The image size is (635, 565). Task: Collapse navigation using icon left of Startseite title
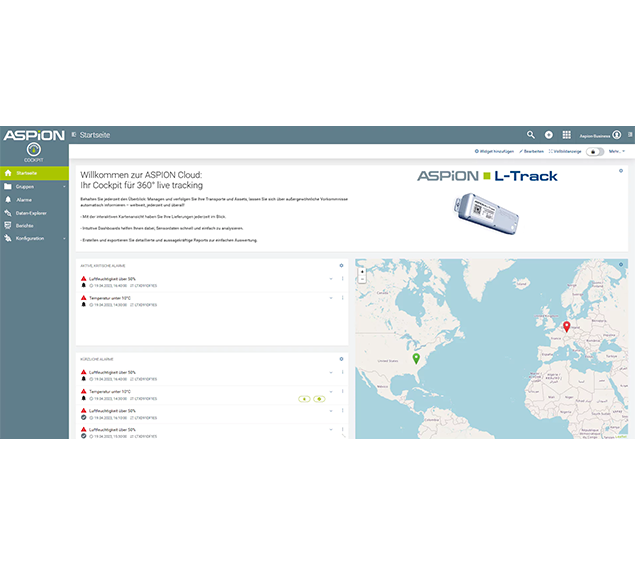pos(74,134)
